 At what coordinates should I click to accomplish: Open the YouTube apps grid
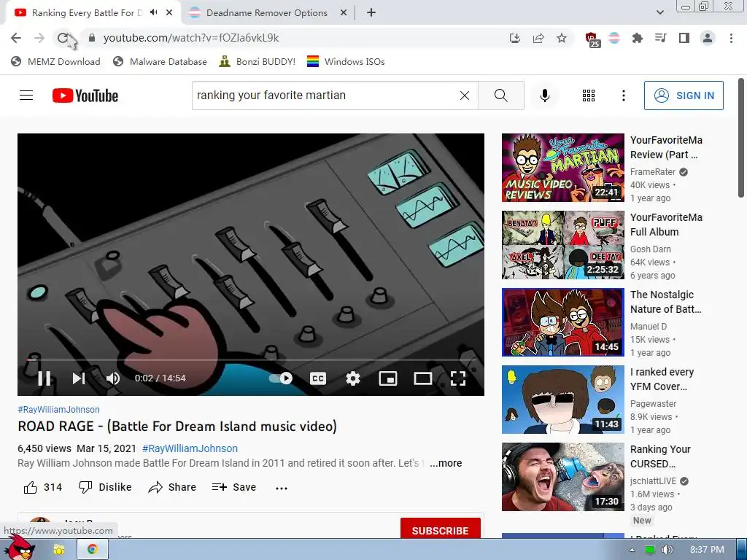(589, 96)
